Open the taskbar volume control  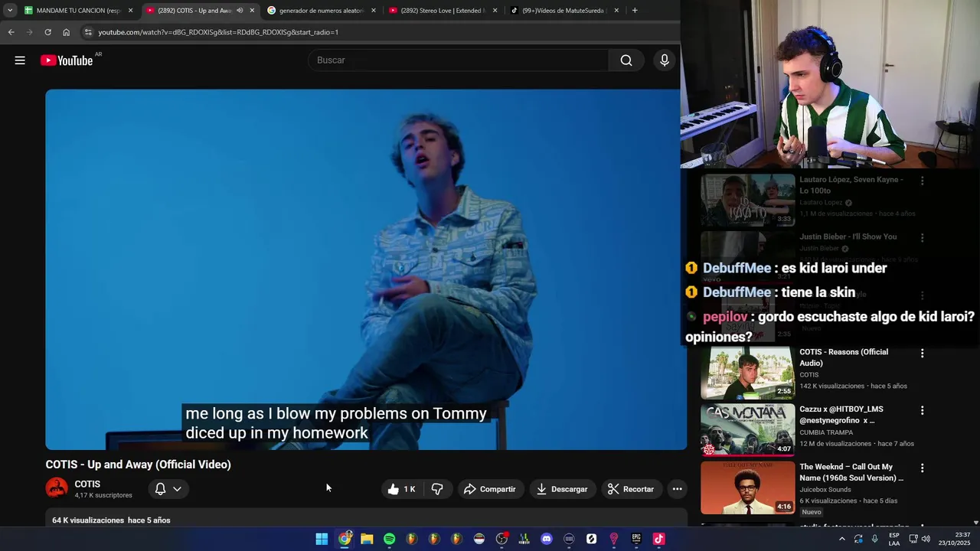pyautogui.click(x=926, y=539)
